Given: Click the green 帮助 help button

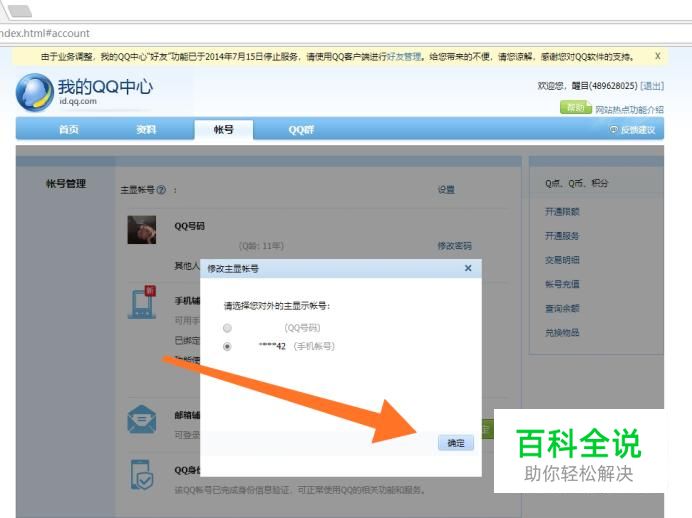Looking at the screenshot, I should 575,108.
